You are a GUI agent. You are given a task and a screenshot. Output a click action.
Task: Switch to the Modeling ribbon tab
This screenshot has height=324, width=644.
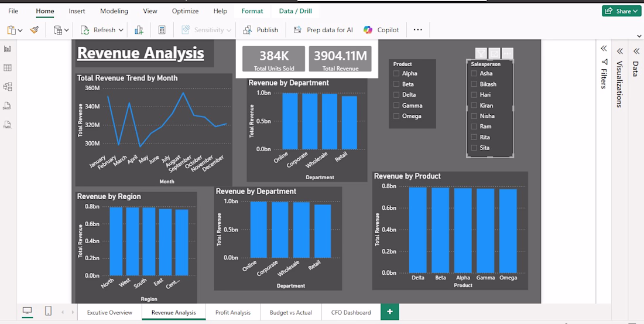pos(114,11)
